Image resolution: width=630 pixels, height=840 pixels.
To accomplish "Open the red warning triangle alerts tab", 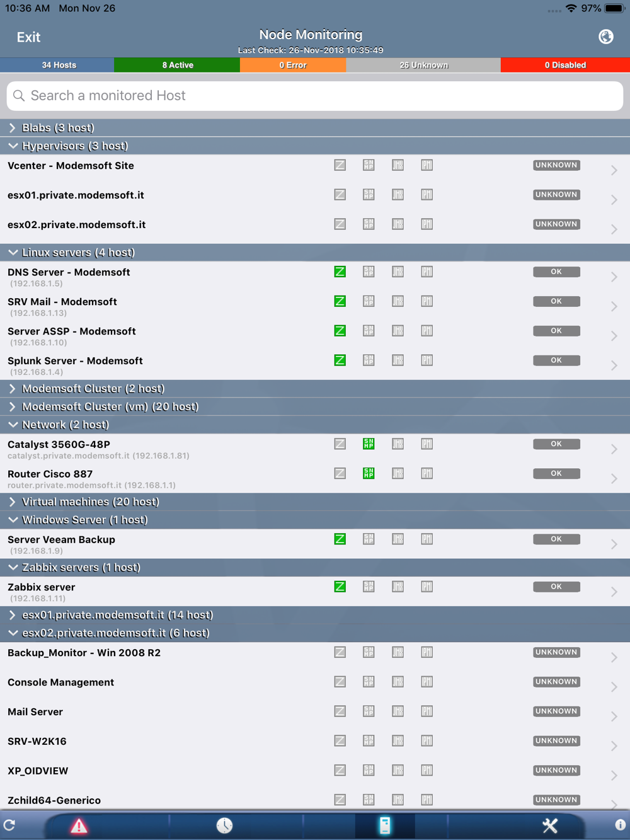I will click(79, 826).
